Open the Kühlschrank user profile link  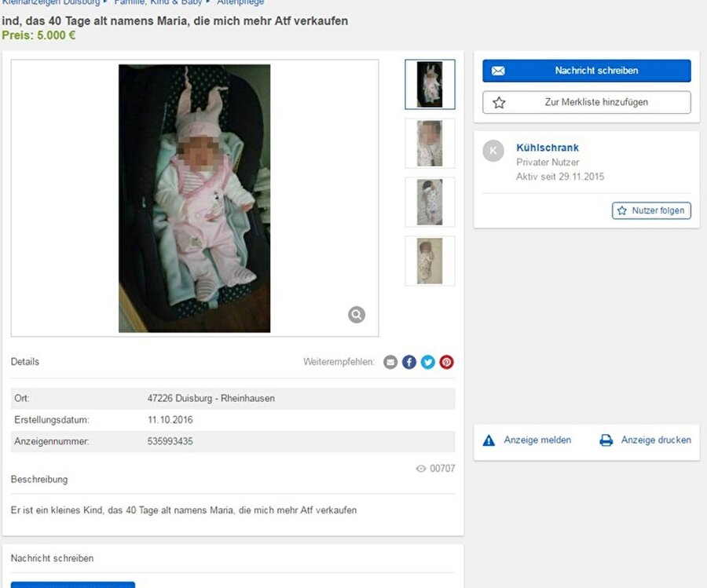tap(548, 148)
